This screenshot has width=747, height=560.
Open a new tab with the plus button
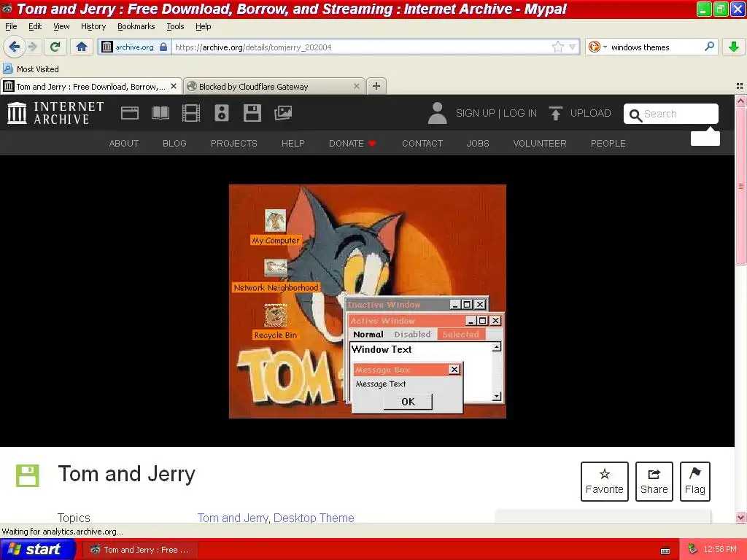pyautogui.click(x=376, y=86)
